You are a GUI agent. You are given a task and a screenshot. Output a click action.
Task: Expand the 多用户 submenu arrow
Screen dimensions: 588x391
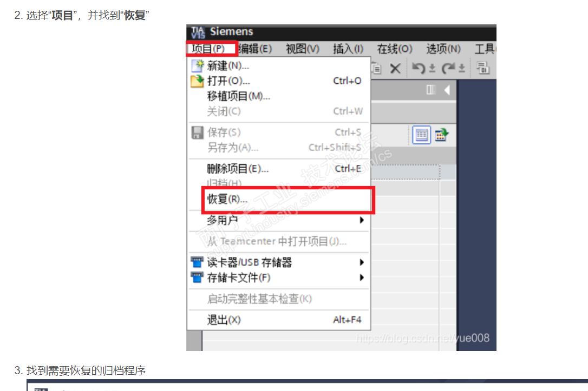point(362,220)
